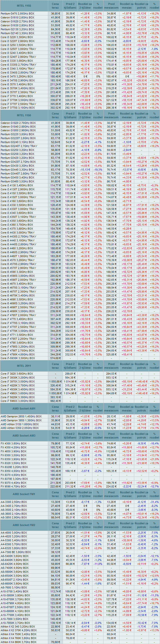Click the 992,40 € price of Core i7 5960X
Image resolution: width=160 pixels, height=644 pixels.
point(56,401)
